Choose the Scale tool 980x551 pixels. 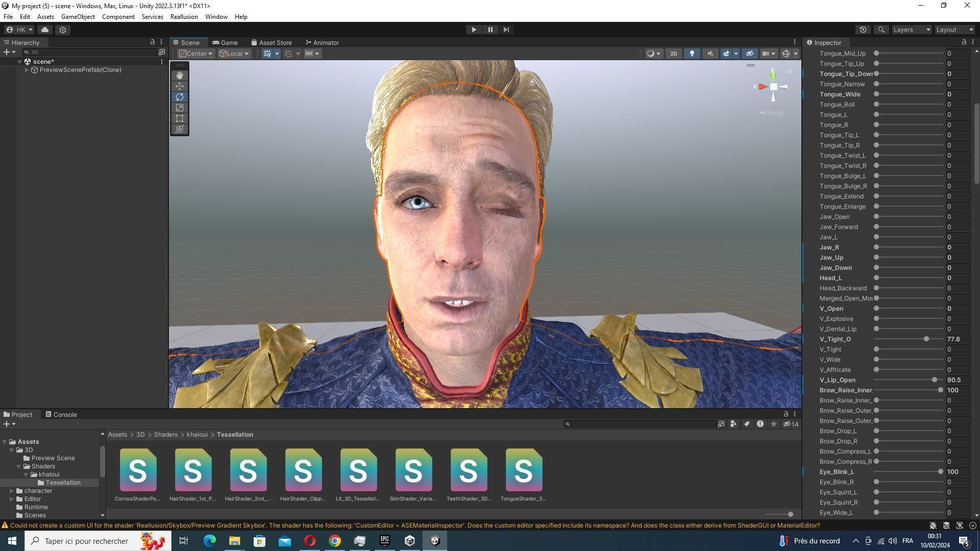point(179,108)
